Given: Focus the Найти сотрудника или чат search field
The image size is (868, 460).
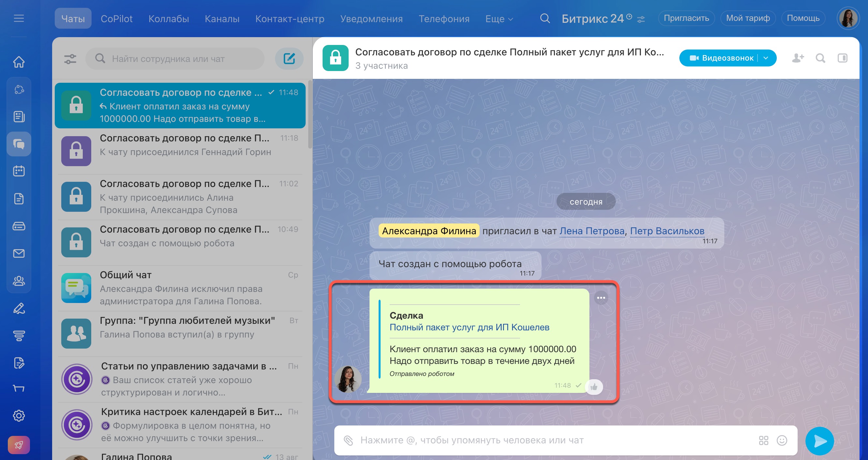Looking at the screenshot, I should click(x=175, y=59).
